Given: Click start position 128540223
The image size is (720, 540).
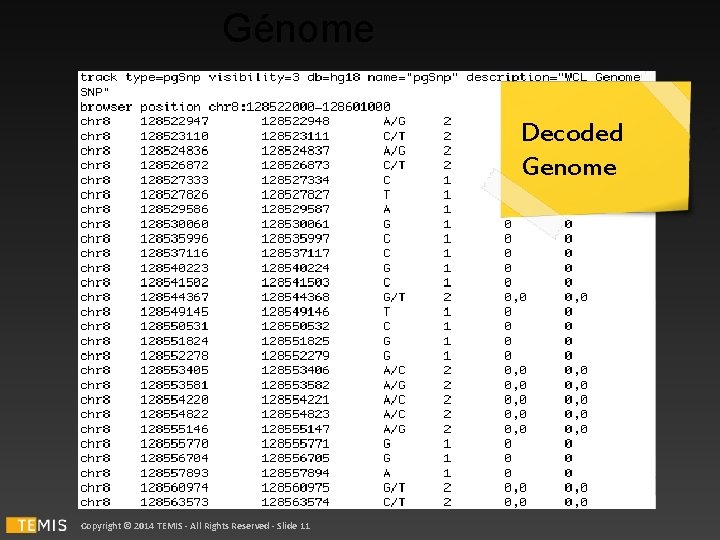Looking at the screenshot, I should click(x=174, y=268).
